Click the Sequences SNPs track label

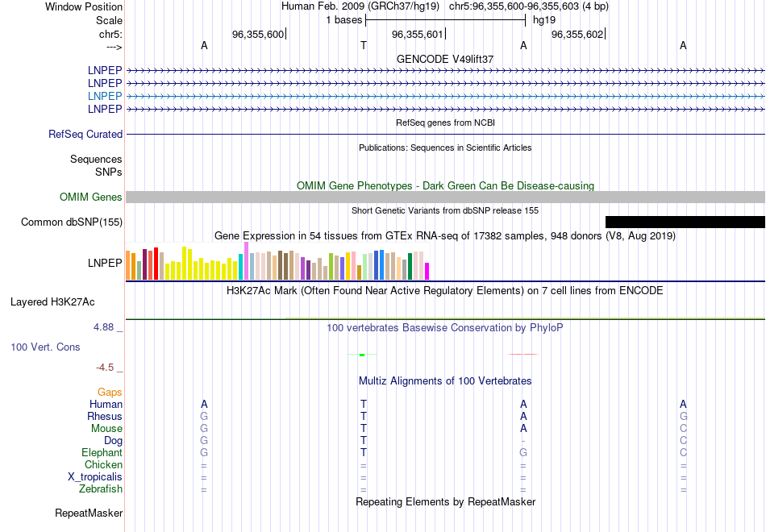pyautogui.click(x=96, y=165)
